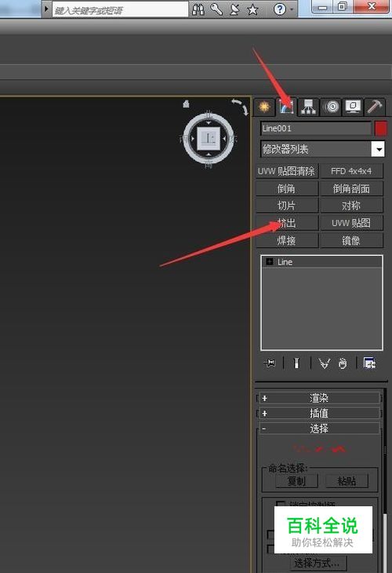Expand the 插值 rollout
The width and height of the screenshot is (392, 573).
[319, 414]
